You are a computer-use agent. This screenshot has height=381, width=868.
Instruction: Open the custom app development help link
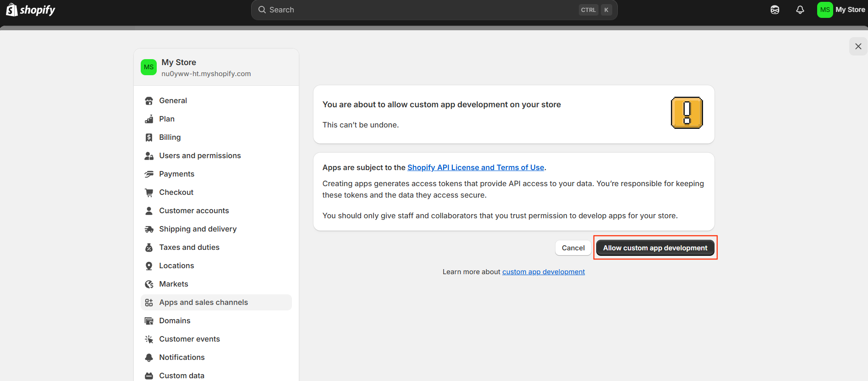point(544,272)
